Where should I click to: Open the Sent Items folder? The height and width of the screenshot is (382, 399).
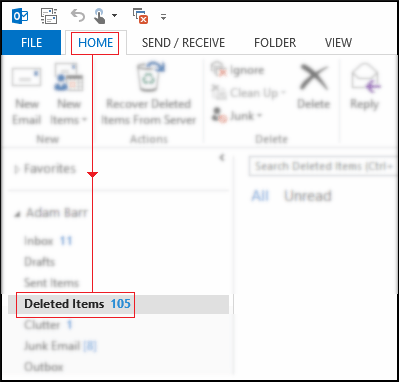(51, 283)
